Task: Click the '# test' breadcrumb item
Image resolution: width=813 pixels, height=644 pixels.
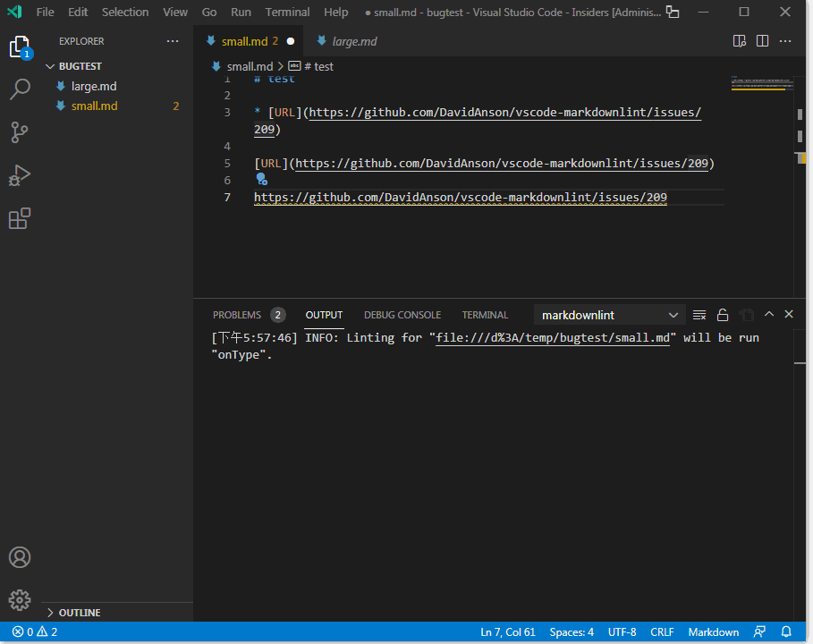Action: [x=318, y=66]
